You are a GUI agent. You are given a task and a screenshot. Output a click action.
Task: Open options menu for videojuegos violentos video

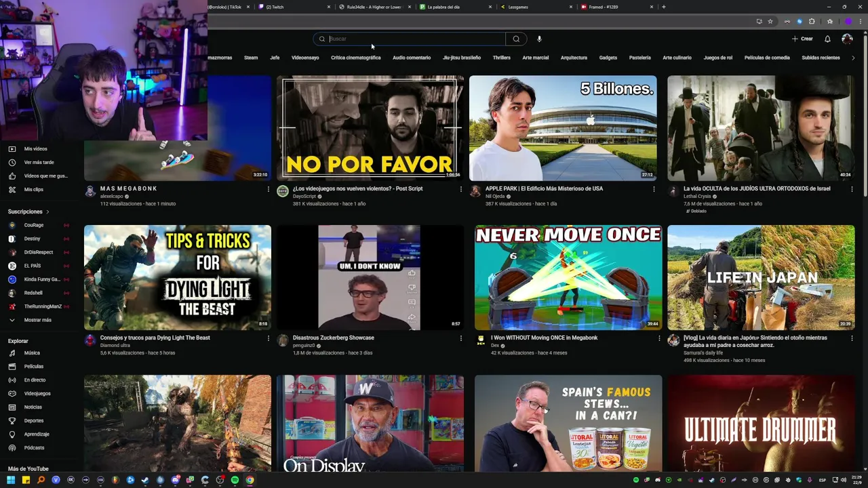tap(460, 189)
